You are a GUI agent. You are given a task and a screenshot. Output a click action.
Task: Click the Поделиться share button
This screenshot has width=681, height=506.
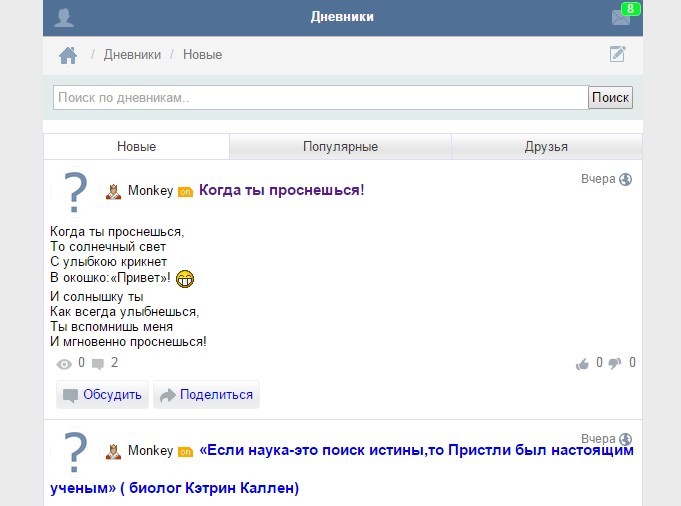click(206, 395)
